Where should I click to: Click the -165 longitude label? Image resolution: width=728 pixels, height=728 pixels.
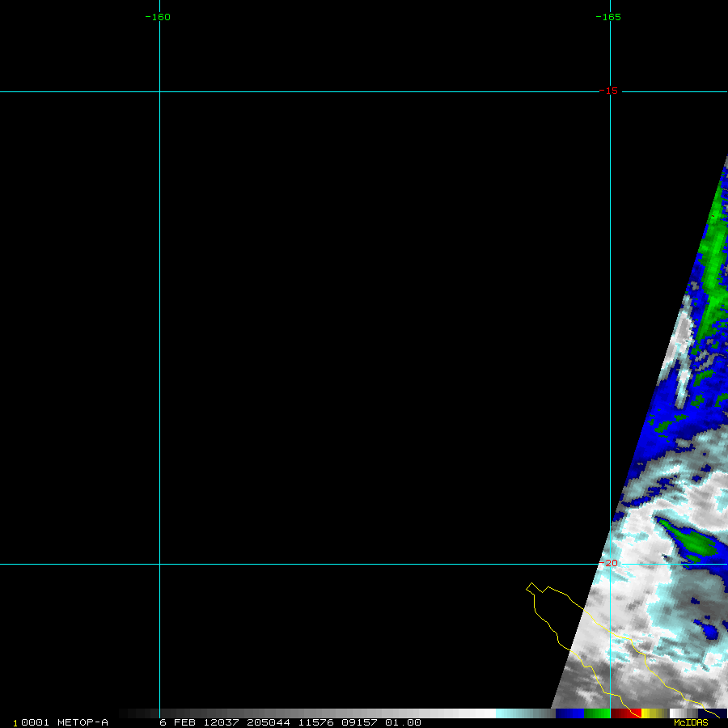point(607,17)
